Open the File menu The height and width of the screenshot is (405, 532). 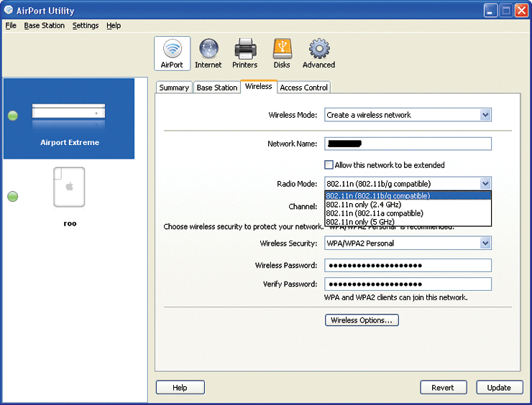(x=11, y=25)
